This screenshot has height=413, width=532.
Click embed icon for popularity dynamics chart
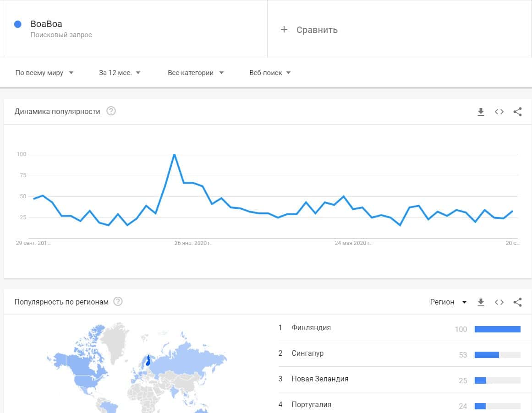[x=499, y=112]
